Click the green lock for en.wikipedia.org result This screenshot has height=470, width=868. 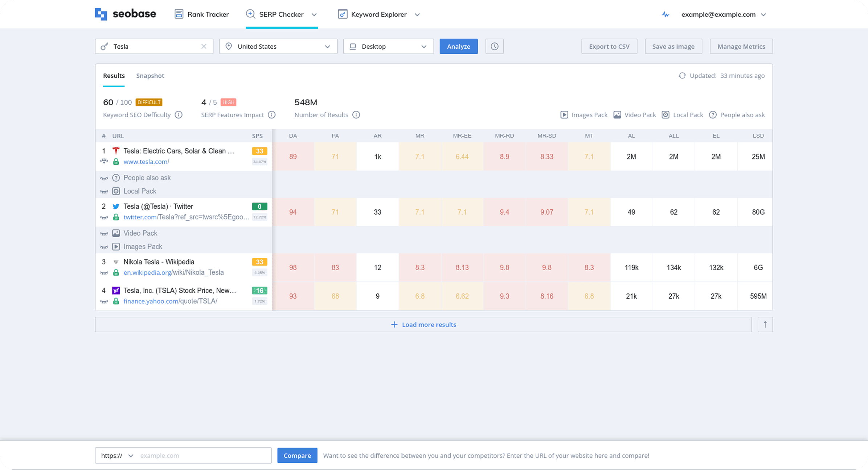tap(116, 272)
